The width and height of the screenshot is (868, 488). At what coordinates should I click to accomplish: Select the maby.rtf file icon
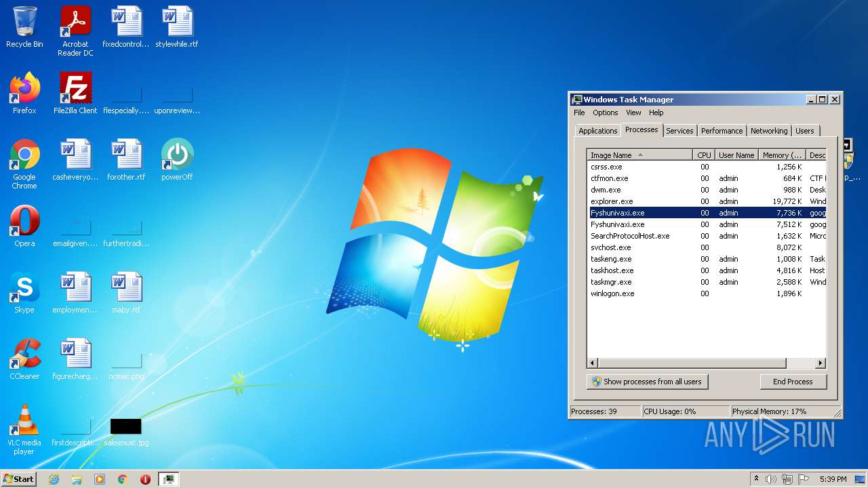pyautogui.click(x=126, y=293)
